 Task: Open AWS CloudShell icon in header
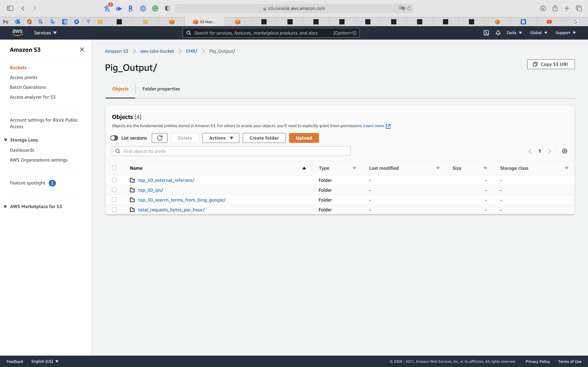(x=486, y=33)
